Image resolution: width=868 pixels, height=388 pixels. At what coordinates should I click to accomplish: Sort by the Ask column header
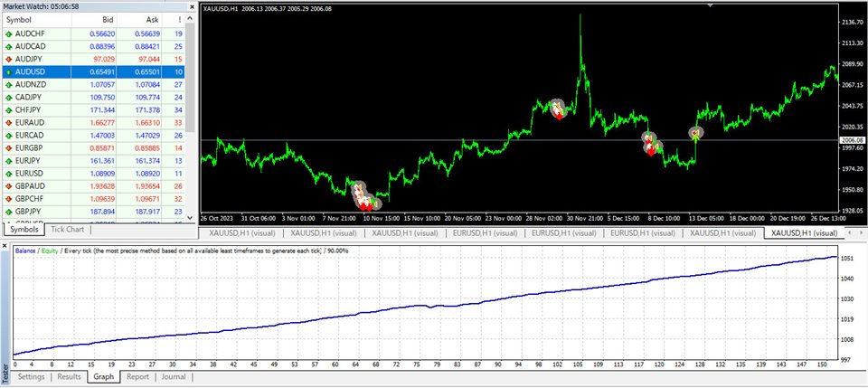139,20
